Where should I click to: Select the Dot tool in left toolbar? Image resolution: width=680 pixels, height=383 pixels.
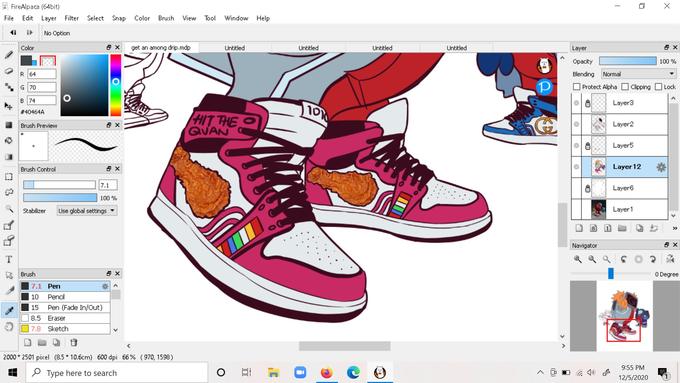(9, 87)
